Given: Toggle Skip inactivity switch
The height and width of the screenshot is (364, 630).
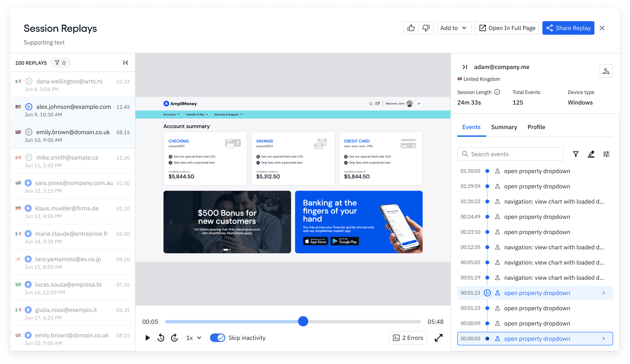Looking at the screenshot, I should (217, 338).
